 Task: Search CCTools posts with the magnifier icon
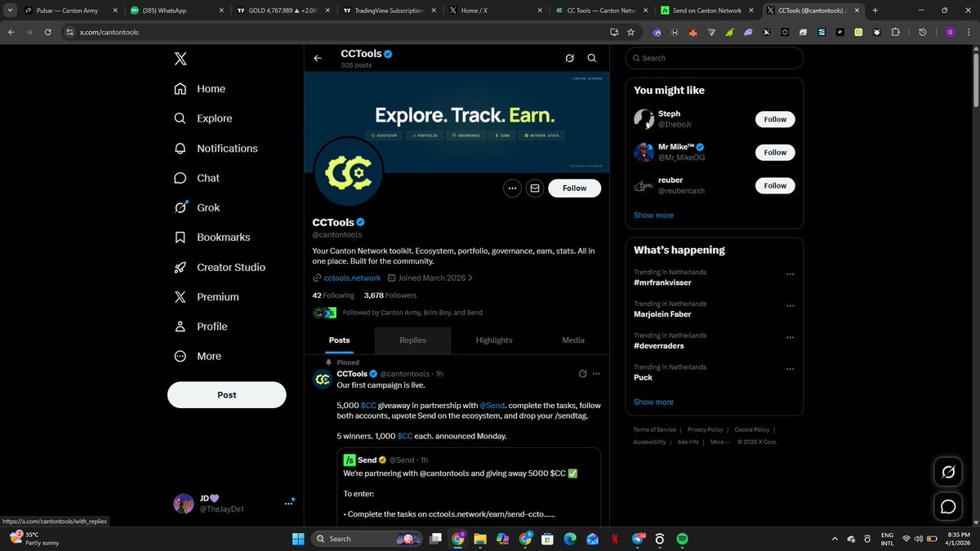click(x=592, y=58)
